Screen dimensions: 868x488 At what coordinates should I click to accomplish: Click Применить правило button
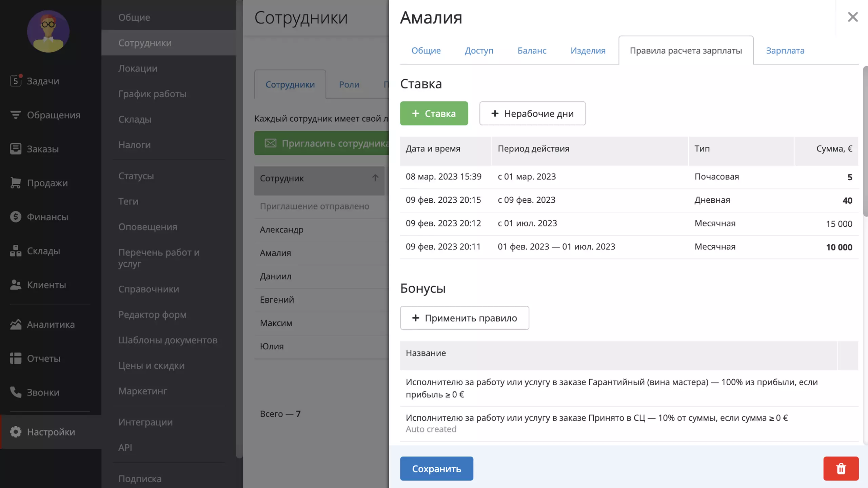point(465,318)
